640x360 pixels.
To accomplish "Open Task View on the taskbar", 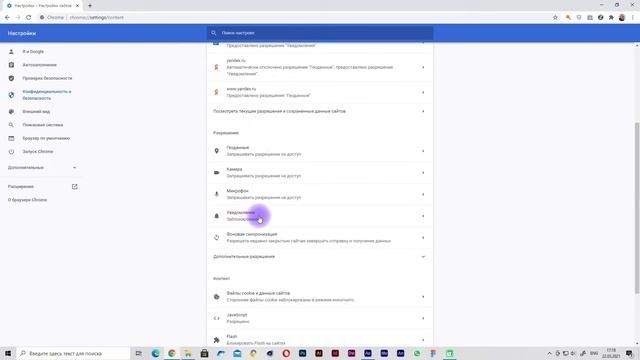I will point(138,353).
